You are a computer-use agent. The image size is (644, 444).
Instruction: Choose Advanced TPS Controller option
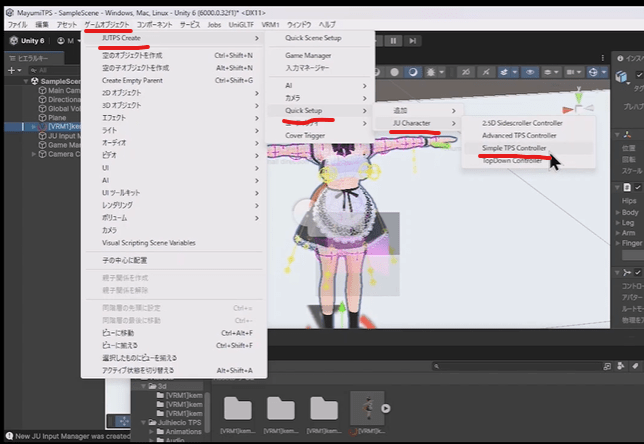pyautogui.click(x=519, y=136)
